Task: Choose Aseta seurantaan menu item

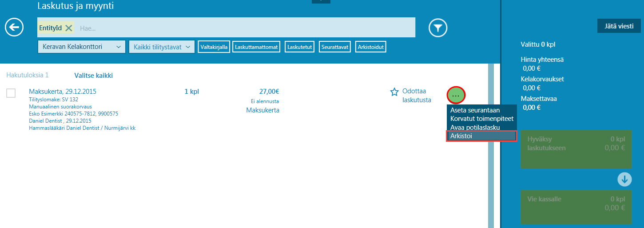Action: coord(475,110)
